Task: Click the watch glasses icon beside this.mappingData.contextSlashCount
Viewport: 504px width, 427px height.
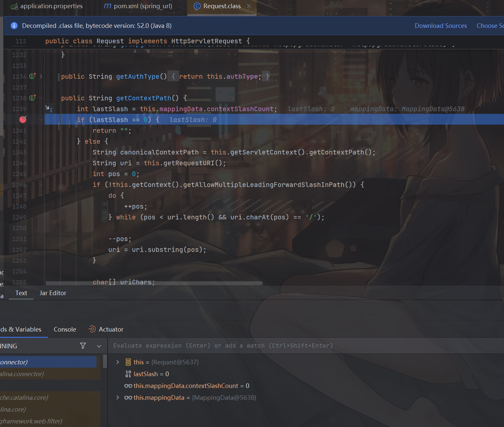Action: (x=128, y=386)
